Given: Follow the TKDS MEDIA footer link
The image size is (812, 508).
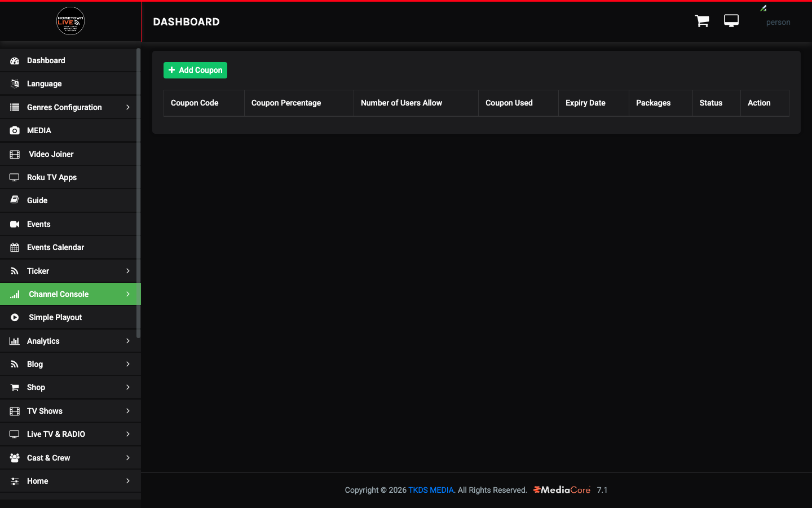Looking at the screenshot, I should click(x=431, y=490).
